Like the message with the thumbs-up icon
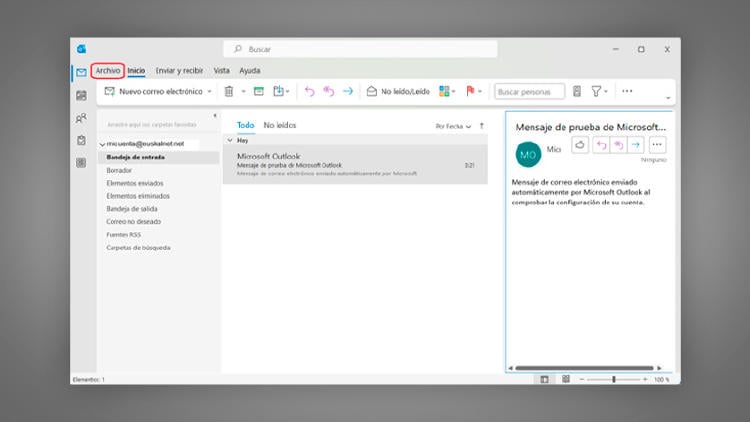This screenshot has width=750, height=422. [x=580, y=145]
